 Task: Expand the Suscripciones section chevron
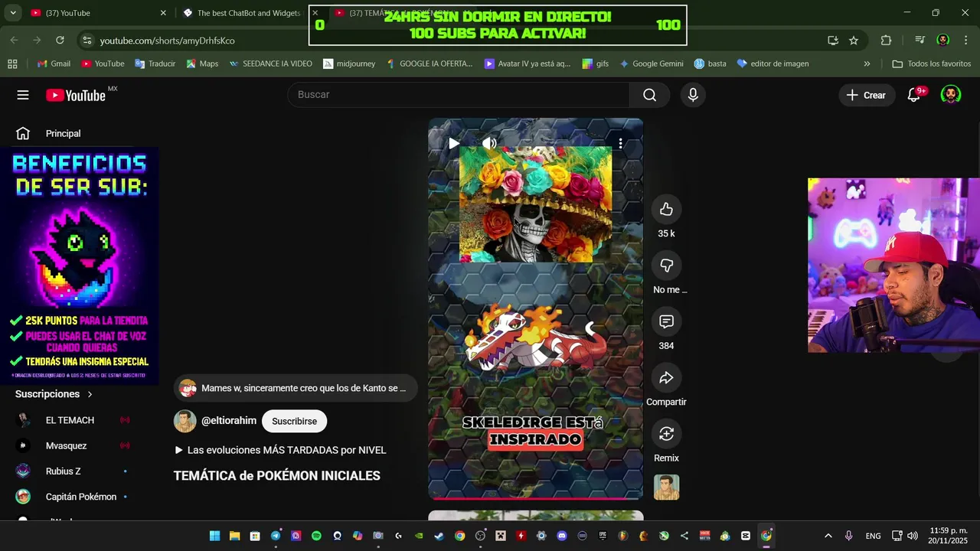click(90, 394)
